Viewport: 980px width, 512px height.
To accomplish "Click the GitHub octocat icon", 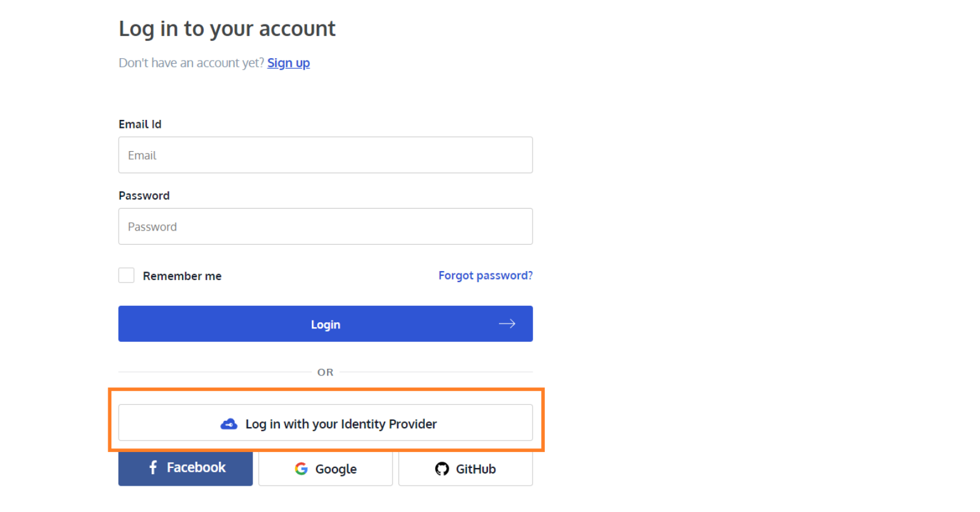I will point(441,469).
